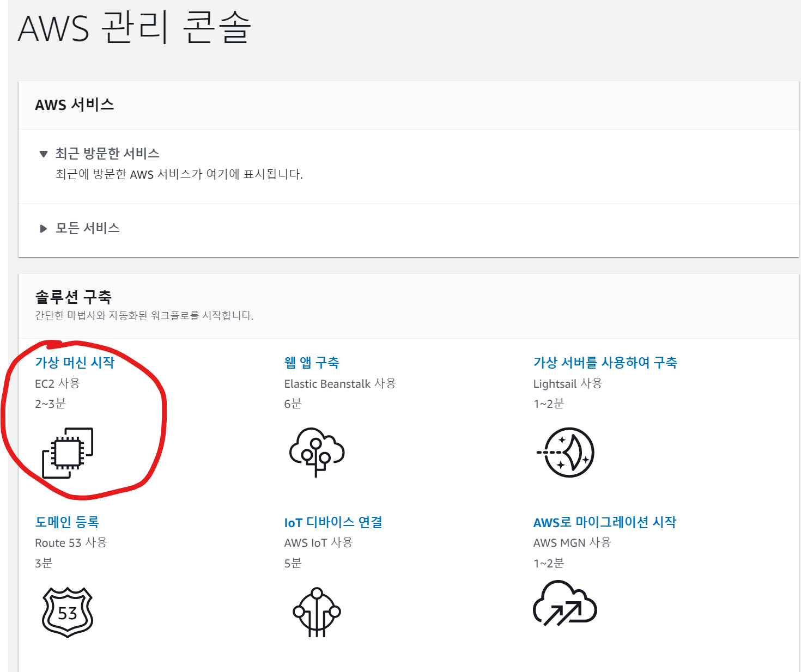The width and height of the screenshot is (801, 672).
Task: Expand the 모든 서비스 section arrow
Action: point(44,229)
